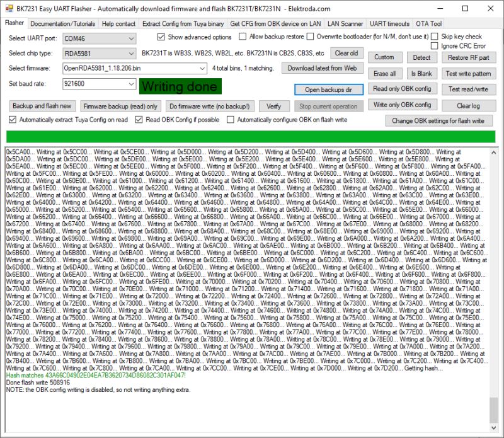Screen dimensions: 504x438
Task: Click the Verify button
Action: [x=273, y=106]
